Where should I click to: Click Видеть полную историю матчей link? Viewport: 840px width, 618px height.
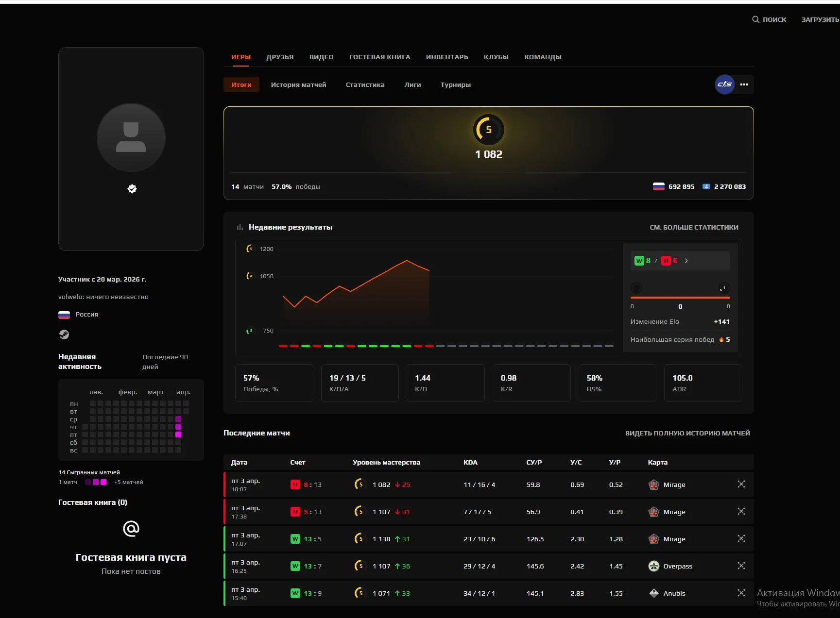click(687, 433)
